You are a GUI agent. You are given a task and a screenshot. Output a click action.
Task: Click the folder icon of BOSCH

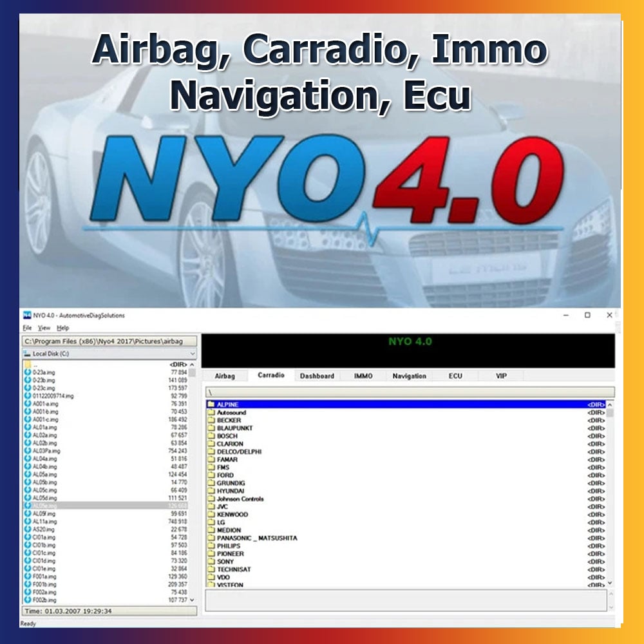click(211, 436)
